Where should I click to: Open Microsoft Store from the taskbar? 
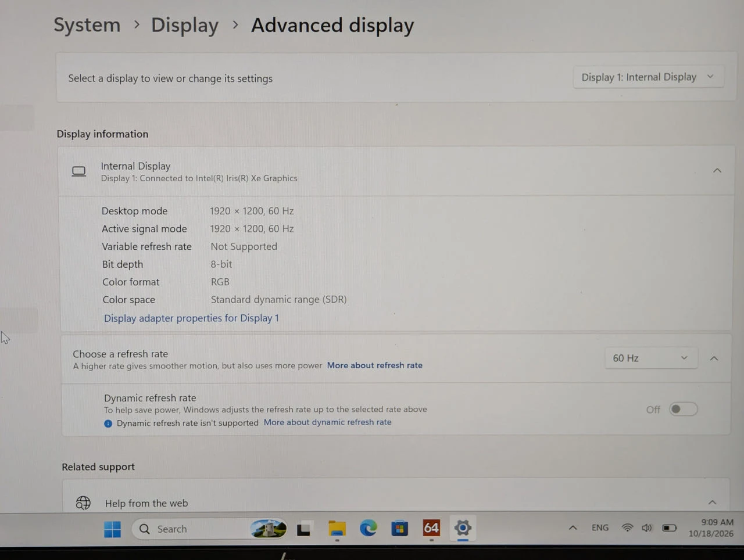point(399,528)
